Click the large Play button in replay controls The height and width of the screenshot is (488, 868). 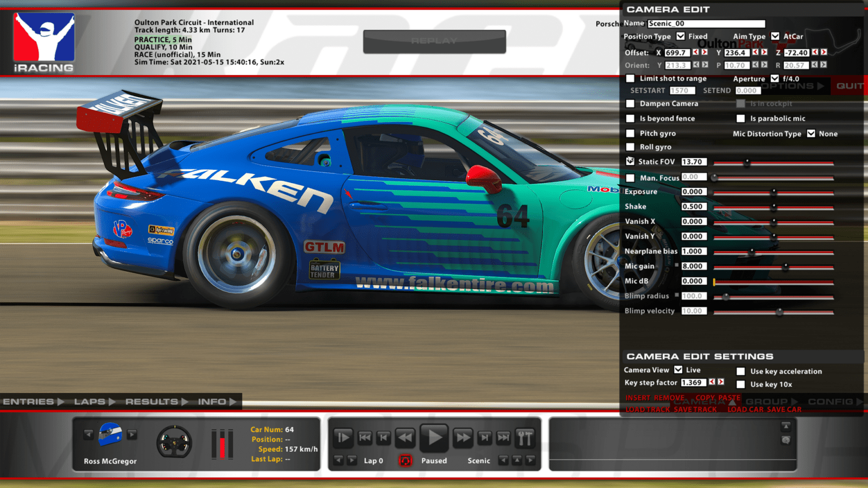[434, 437]
